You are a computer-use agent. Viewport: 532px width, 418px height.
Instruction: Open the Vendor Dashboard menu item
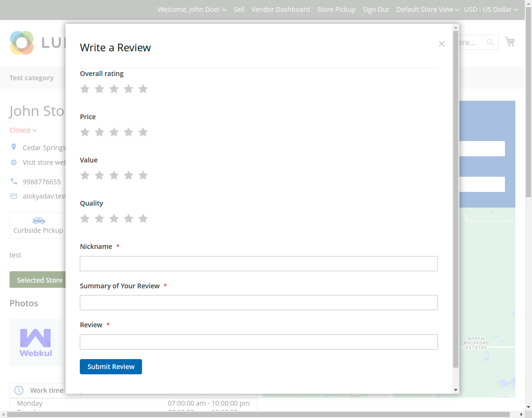[281, 9]
